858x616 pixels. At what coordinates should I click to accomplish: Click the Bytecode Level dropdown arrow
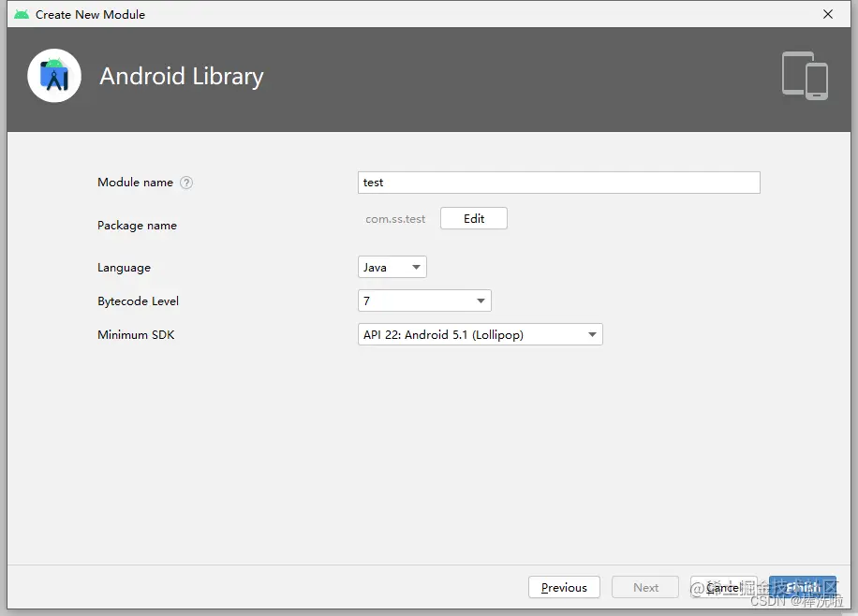481,301
